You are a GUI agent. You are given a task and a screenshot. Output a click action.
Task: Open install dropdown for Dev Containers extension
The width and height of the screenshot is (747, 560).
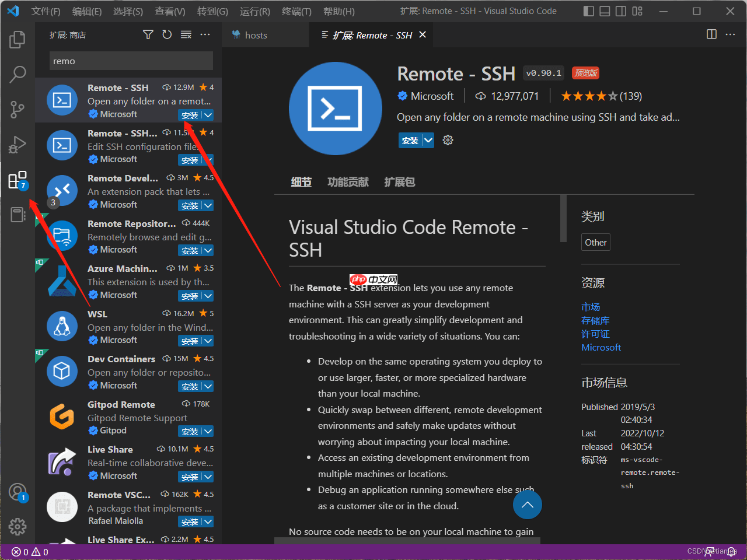click(208, 386)
